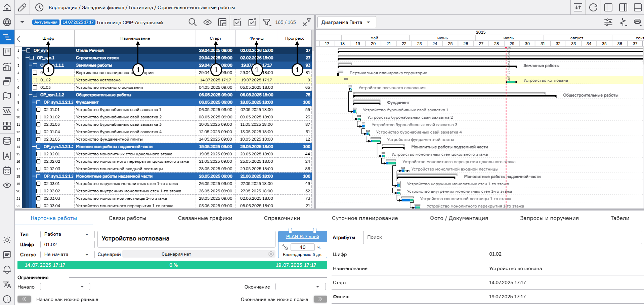Open the Диаграмма Ганта dropdown
The height and width of the screenshot is (305, 644).
[x=346, y=22]
